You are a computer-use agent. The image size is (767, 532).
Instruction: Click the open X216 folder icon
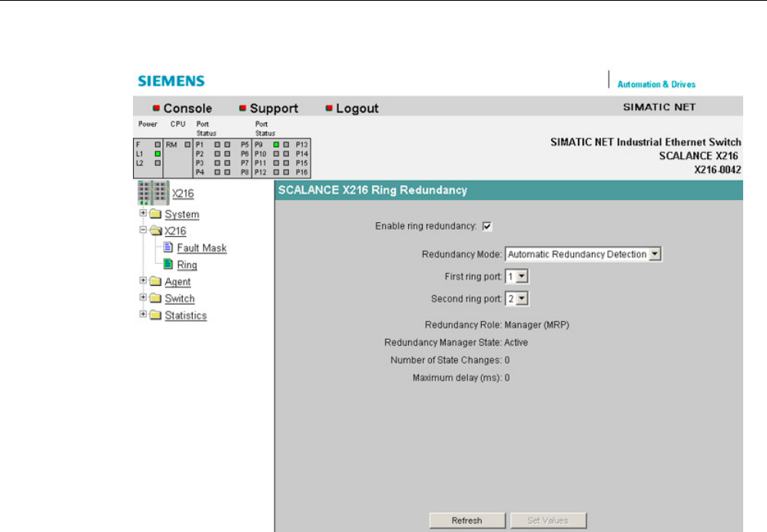(x=156, y=231)
